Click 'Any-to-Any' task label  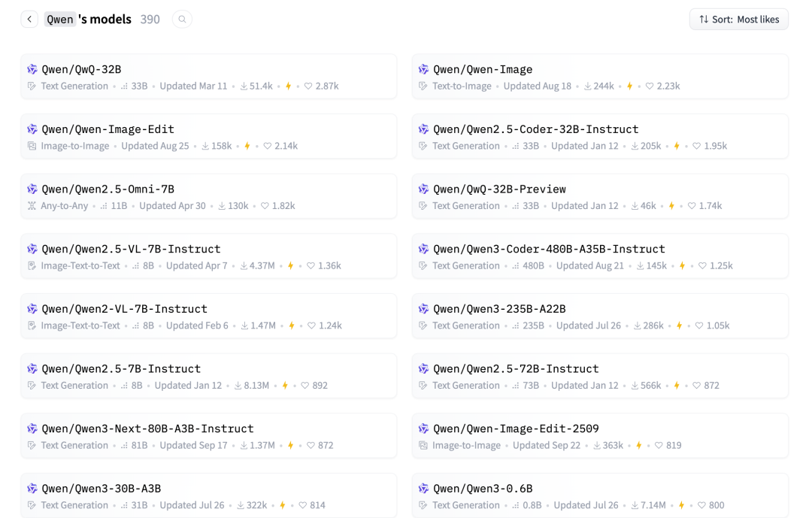coord(64,206)
